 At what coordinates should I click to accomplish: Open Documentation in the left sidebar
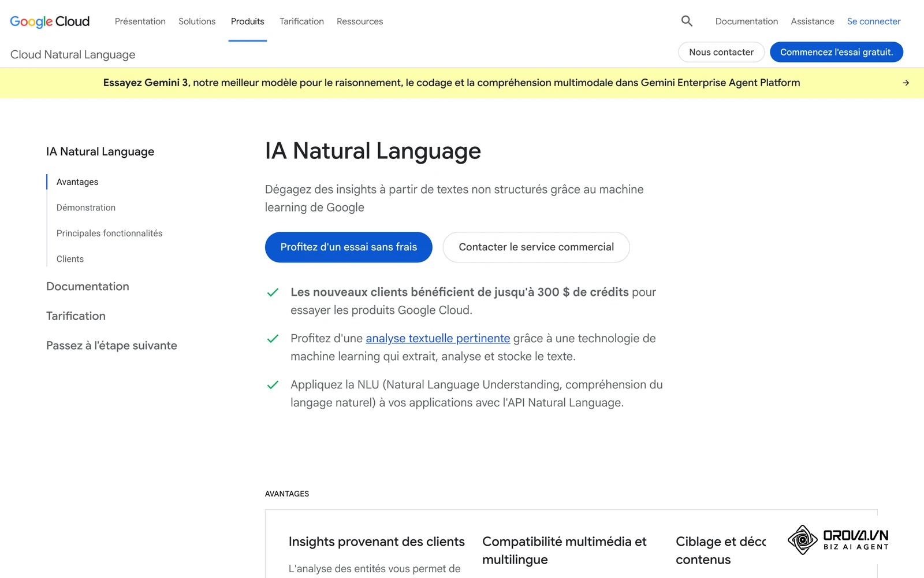(88, 287)
